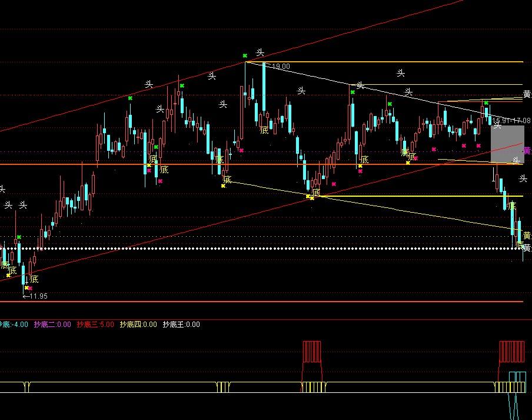Click the green X marker at the 19.00 peak
Screen dimensions: 532x420
pyautogui.click(x=245, y=56)
